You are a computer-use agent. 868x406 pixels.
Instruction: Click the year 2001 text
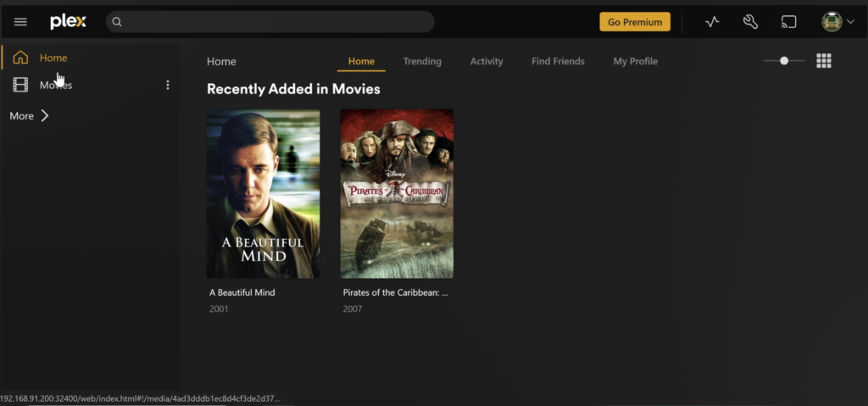tap(219, 309)
